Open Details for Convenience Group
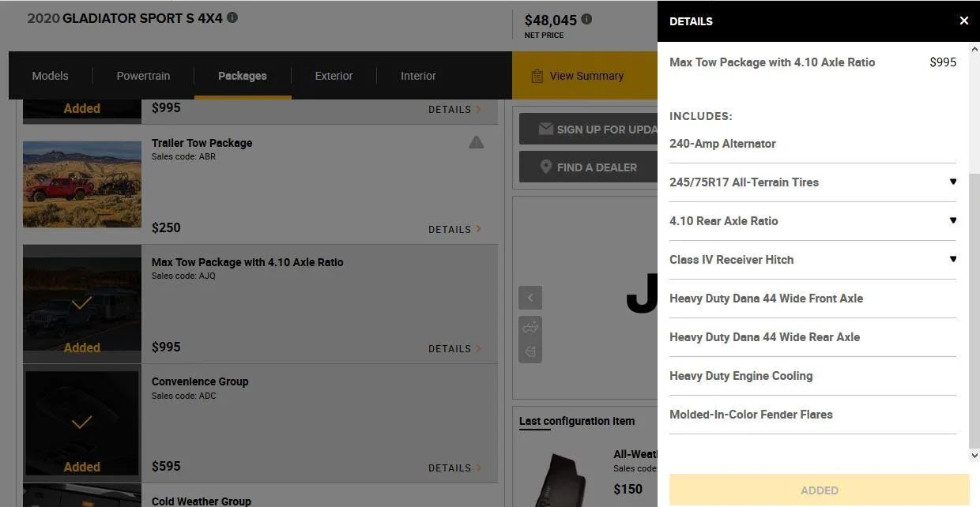980x507 pixels. click(x=454, y=468)
